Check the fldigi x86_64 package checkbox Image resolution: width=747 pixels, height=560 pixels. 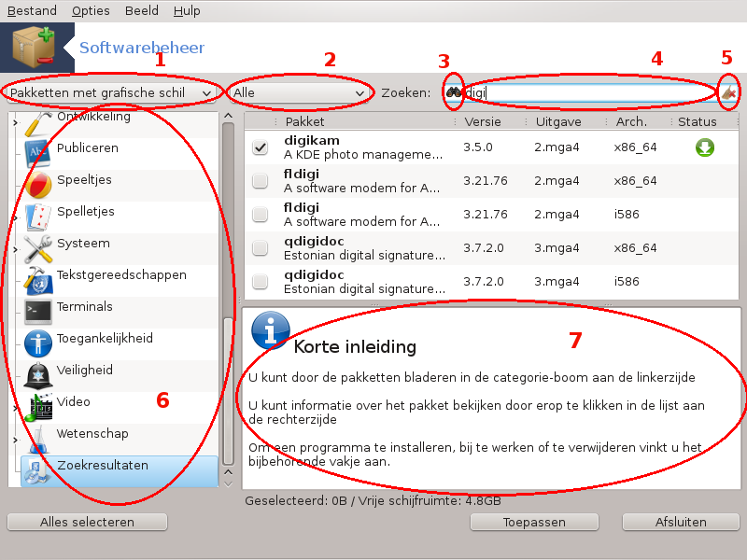(x=261, y=181)
